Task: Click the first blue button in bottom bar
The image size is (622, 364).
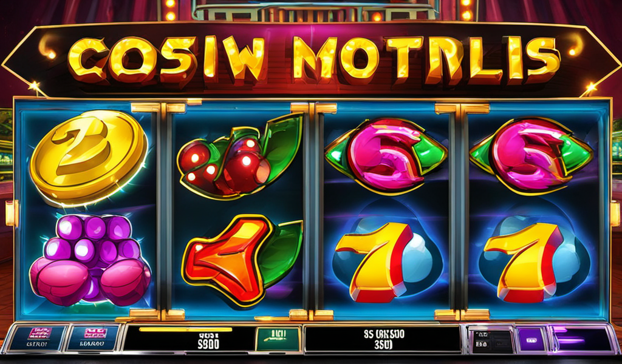Action: pos(37,338)
